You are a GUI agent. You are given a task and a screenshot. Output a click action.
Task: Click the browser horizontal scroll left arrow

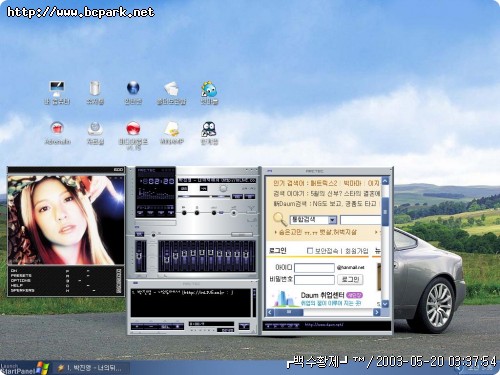coord(270,312)
